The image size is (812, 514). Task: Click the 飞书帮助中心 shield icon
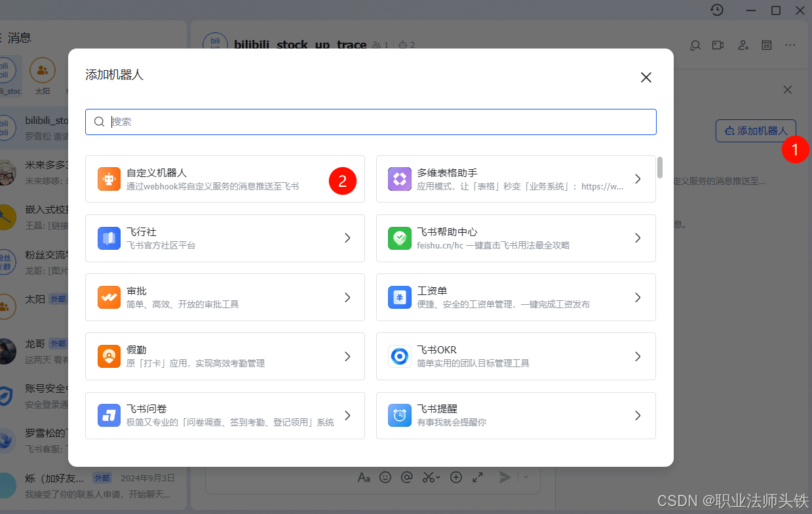pos(400,238)
